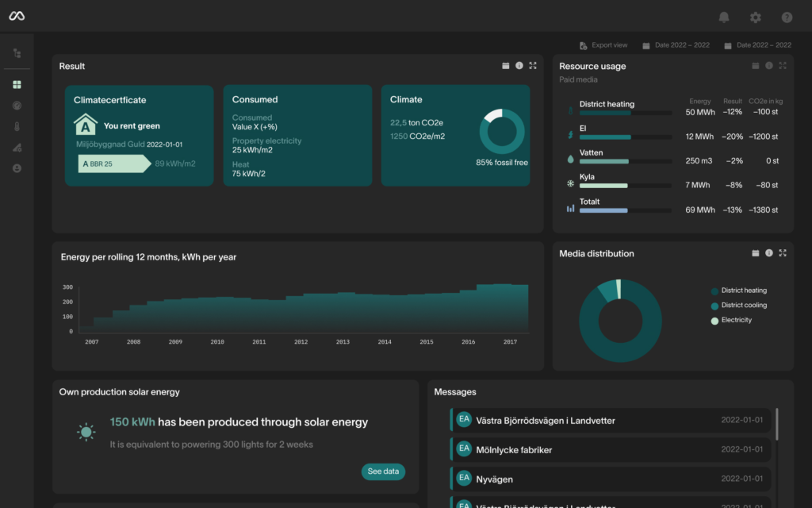Open settings via the gear icon
This screenshot has width=812, height=508.
[x=755, y=17]
